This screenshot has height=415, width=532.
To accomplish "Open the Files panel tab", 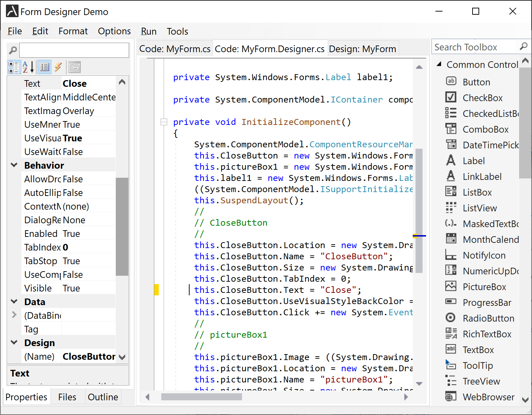I will coord(67,397).
